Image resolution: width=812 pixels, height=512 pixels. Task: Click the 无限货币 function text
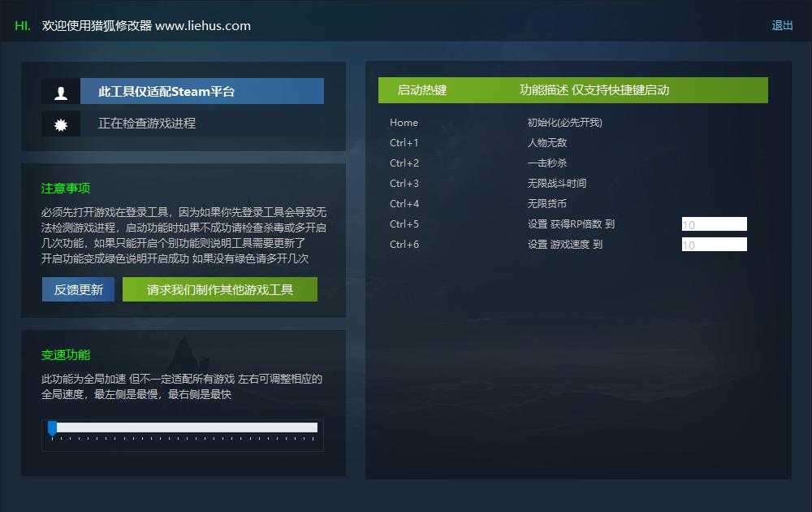546,204
